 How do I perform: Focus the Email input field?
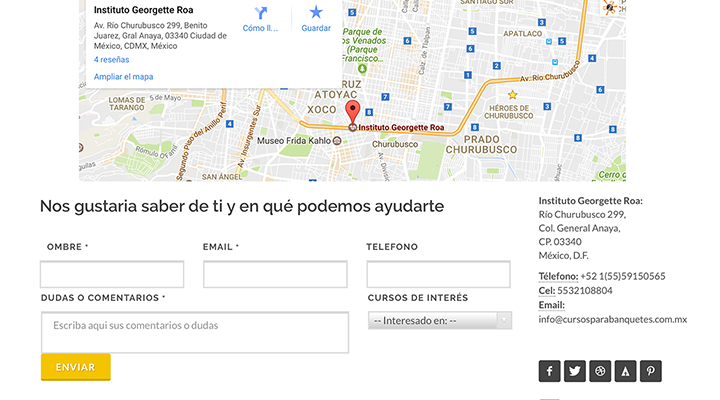click(x=275, y=274)
